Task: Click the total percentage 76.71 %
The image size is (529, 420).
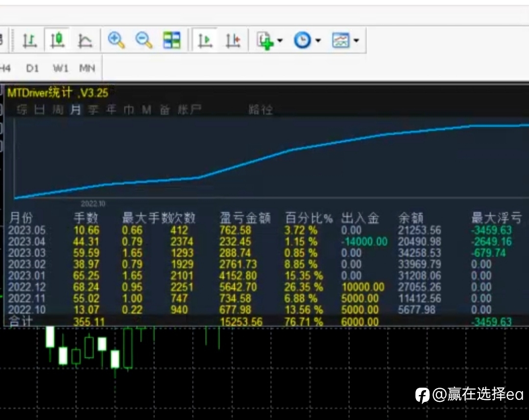Action: (304, 322)
